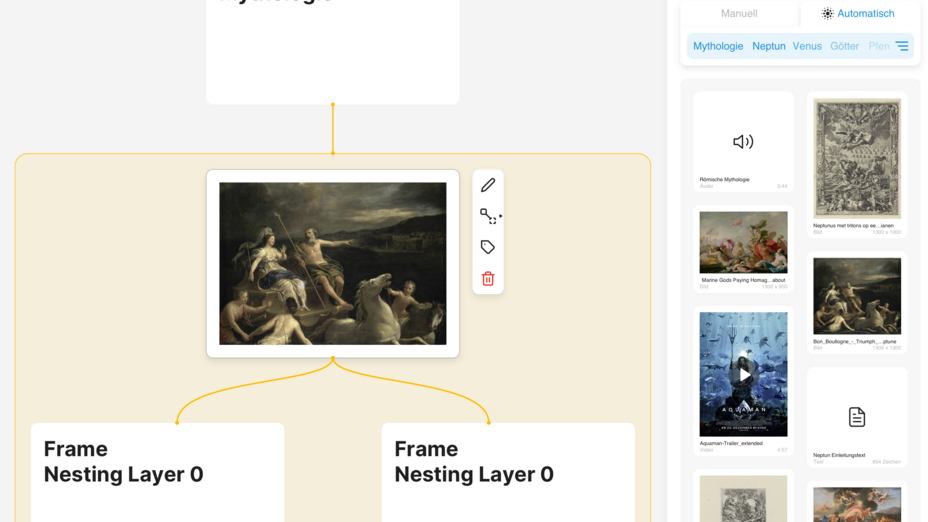Open the Neptunus met tritons engraving thumbnail
928x522 pixels.
pyautogui.click(x=857, y=159)
